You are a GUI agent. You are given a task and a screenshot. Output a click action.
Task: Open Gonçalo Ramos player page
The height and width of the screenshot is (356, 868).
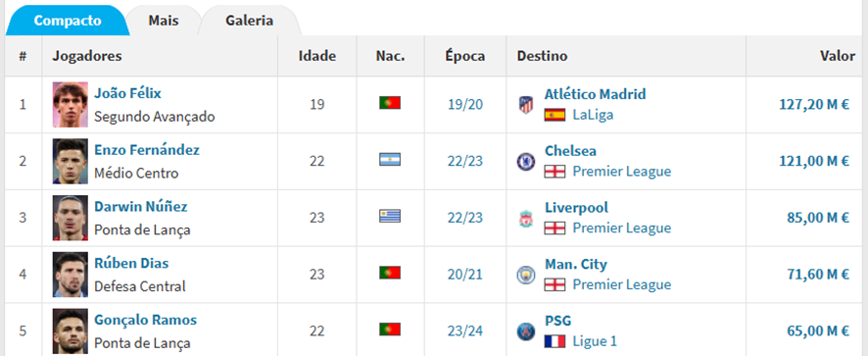click(146, 320)
